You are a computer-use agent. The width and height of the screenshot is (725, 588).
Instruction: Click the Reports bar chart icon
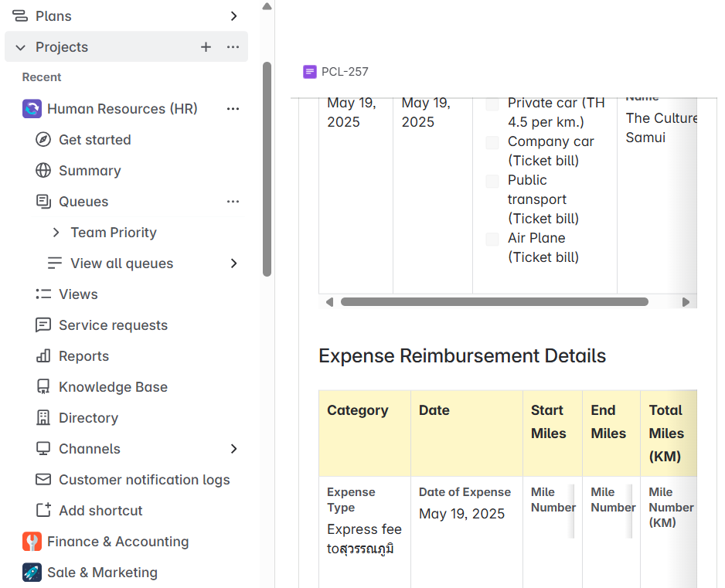(x=43, y=356)
